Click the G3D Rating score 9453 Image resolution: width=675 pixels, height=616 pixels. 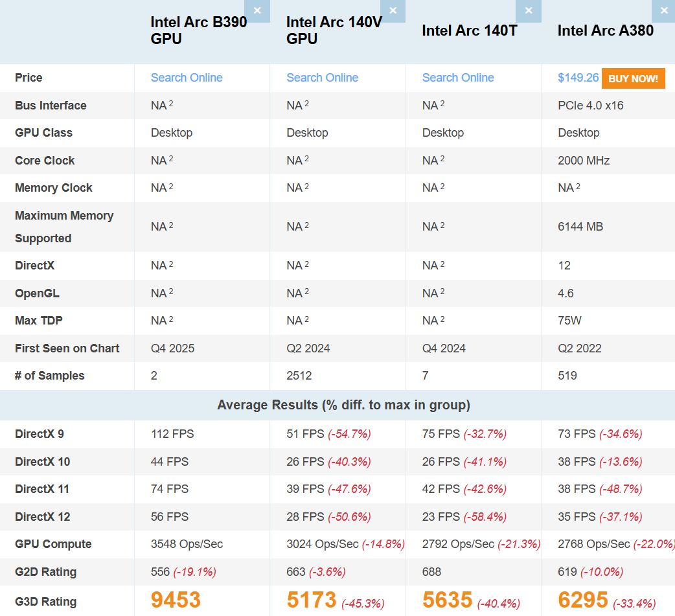[x=176, y=600]
